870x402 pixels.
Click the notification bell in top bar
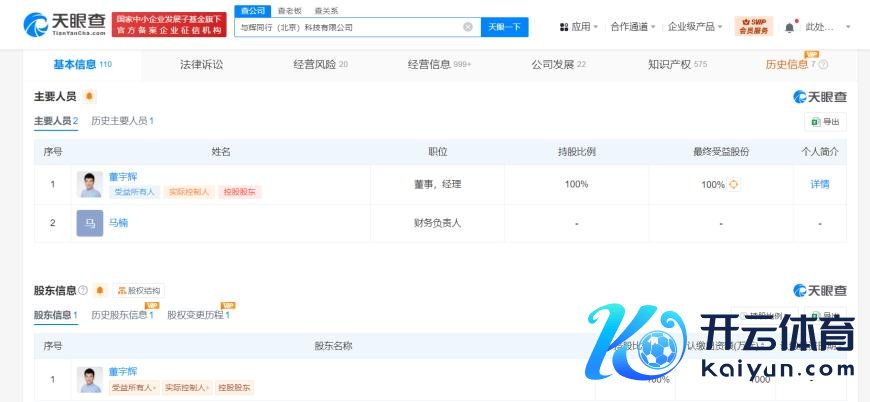pos(789,27)
